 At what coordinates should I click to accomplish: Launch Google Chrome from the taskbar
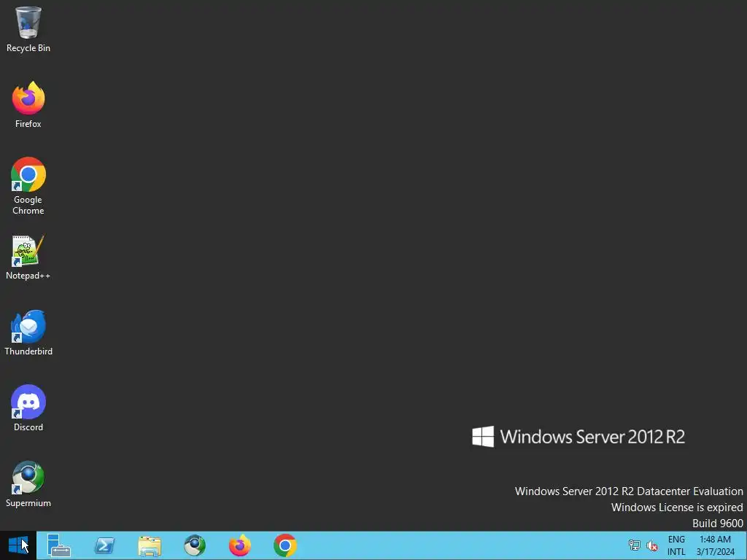click(285, 545)
